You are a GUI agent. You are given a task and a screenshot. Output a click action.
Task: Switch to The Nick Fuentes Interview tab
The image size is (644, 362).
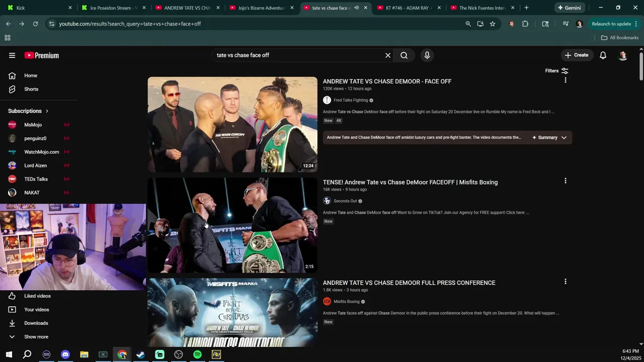(x=482, y=8)
